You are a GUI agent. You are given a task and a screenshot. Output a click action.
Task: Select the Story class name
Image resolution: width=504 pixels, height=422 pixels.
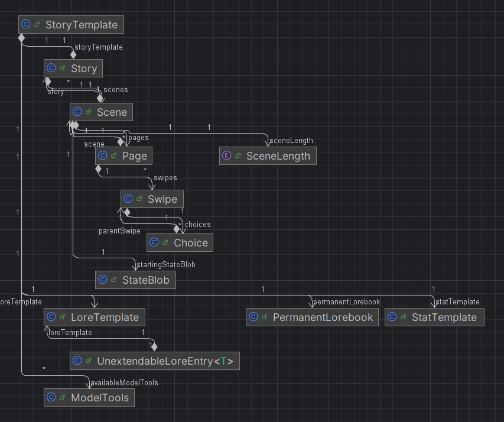click(84, 69)
